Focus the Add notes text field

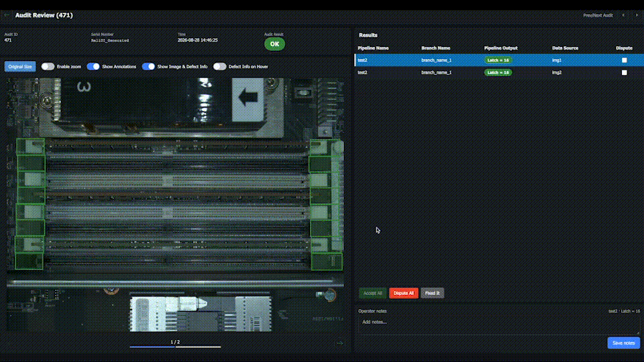click(x=498, y=325)
